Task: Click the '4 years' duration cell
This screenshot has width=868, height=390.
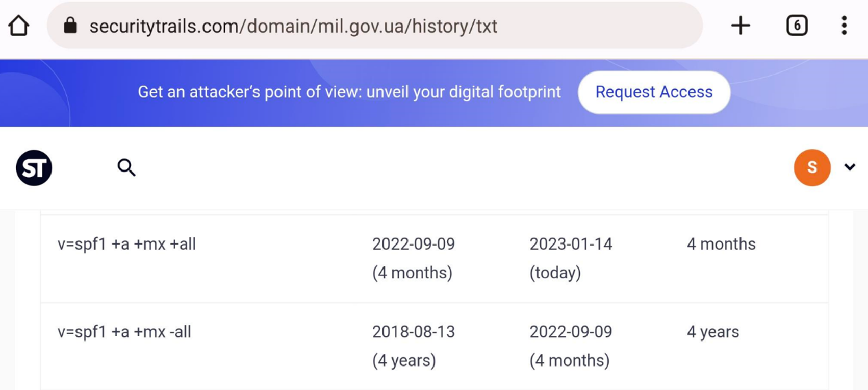Action: tap(713, 332)
